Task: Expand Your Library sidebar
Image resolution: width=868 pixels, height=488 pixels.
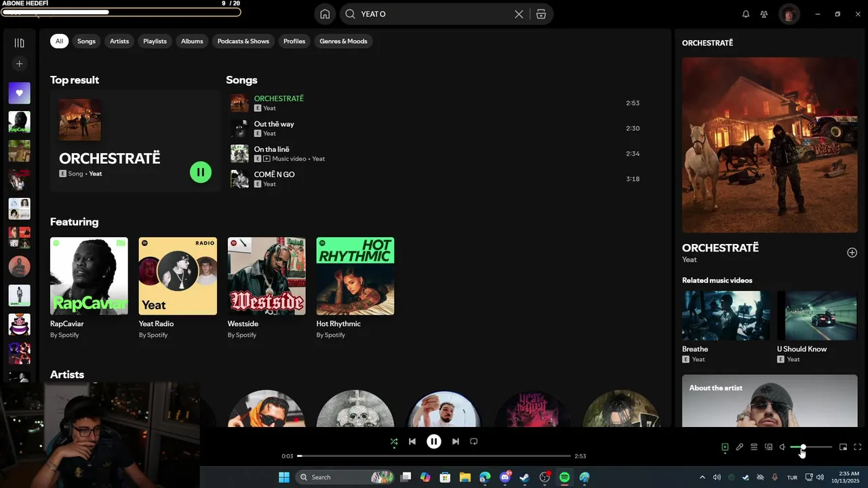Action: [19, 43]
